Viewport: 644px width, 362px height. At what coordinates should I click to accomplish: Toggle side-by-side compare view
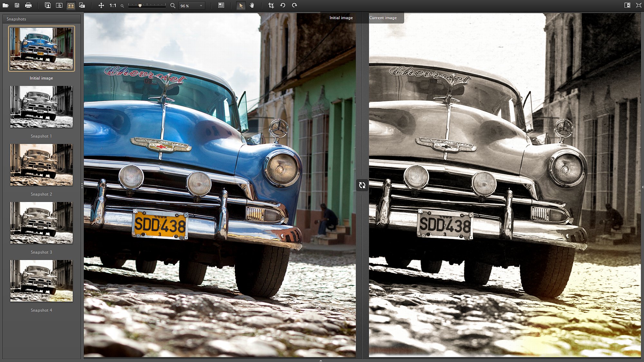[71, 5]
